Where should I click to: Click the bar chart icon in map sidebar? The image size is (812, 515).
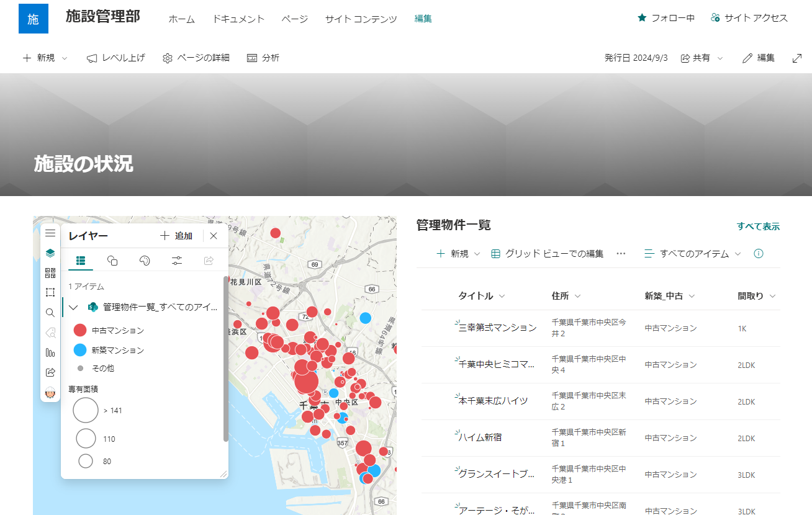(50, 352)
